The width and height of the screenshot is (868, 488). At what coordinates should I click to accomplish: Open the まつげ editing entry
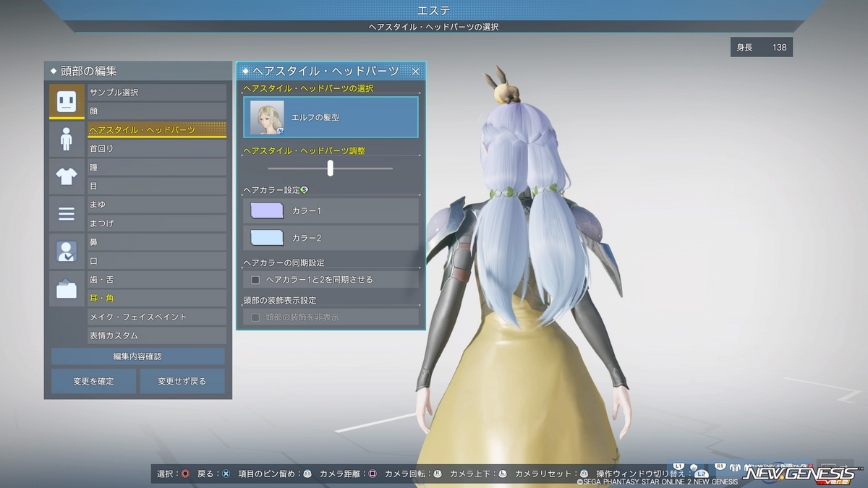[x=157, y=223]
